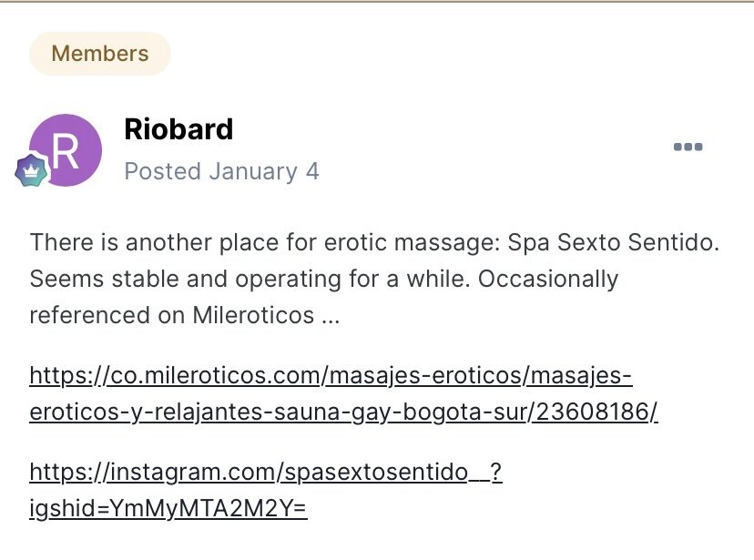The image size is (754, 560).
Task: Click Riobard's purple R avatar
Action: [x=66, y=150]
